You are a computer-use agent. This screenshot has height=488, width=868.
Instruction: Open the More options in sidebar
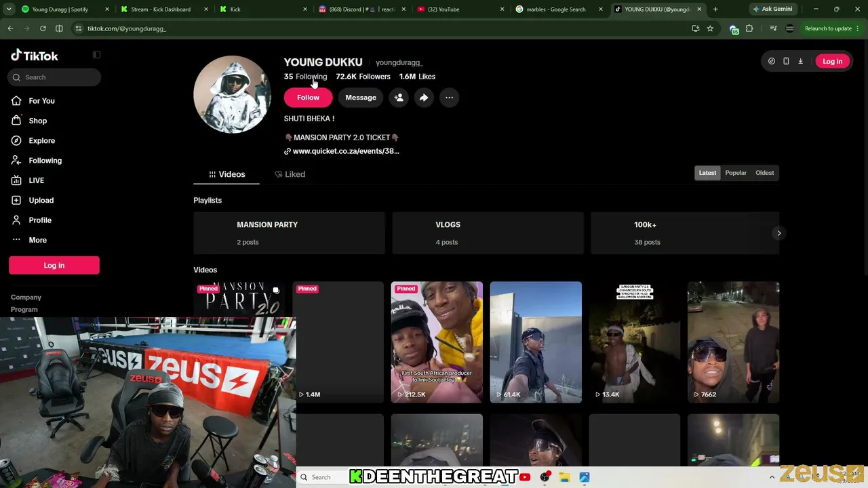[x=37, y=240]
